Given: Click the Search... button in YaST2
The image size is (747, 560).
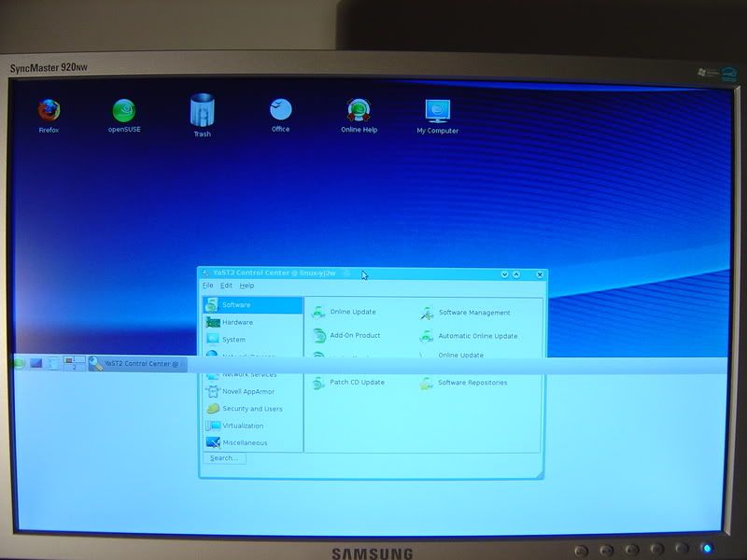Looking at the screenshot, I should point(224,458).
